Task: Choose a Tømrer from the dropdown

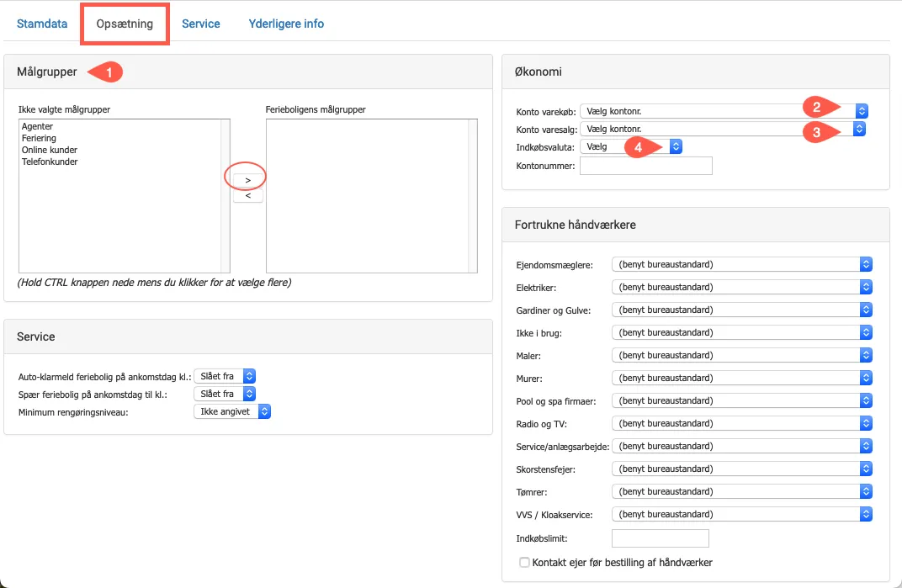Action: click(741, 491)
